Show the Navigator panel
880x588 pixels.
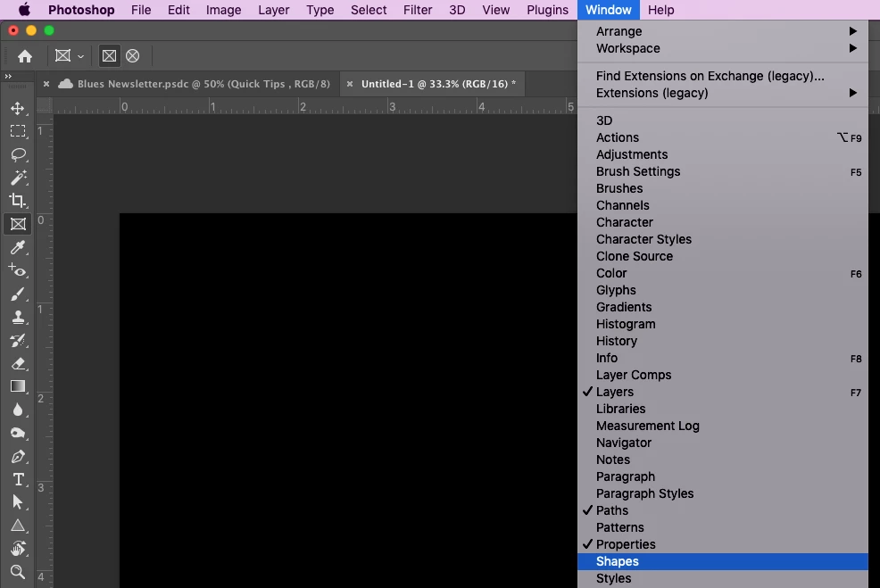point(723,443)
